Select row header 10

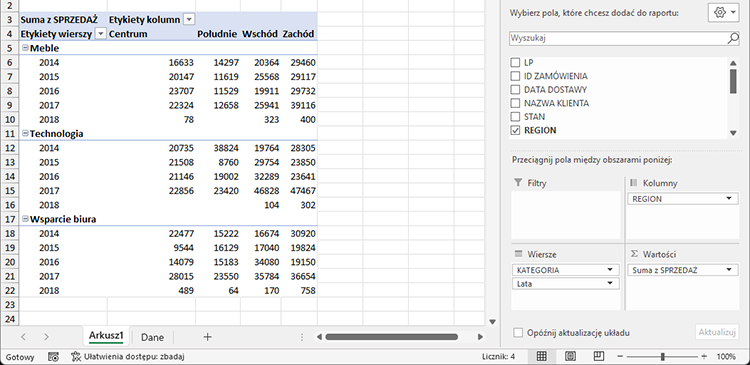(10, 120)
